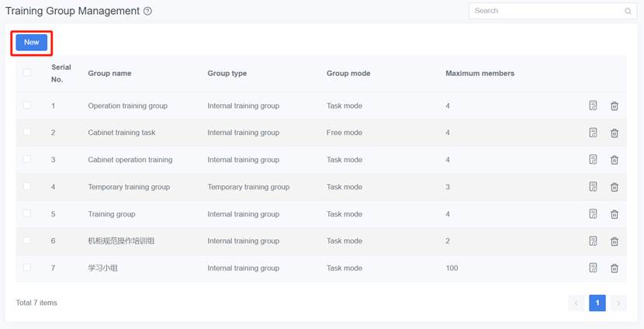
Task: Open help icon beside Training Group Management
Action: [x=147, y=12]
